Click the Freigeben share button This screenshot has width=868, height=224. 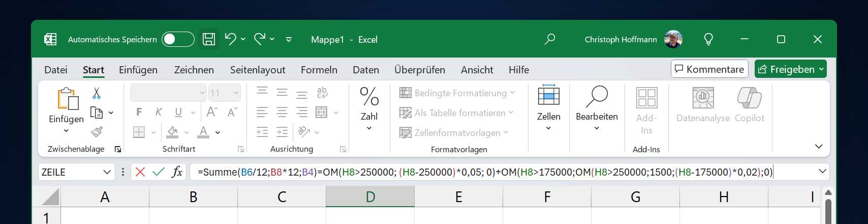pos(790,69)
